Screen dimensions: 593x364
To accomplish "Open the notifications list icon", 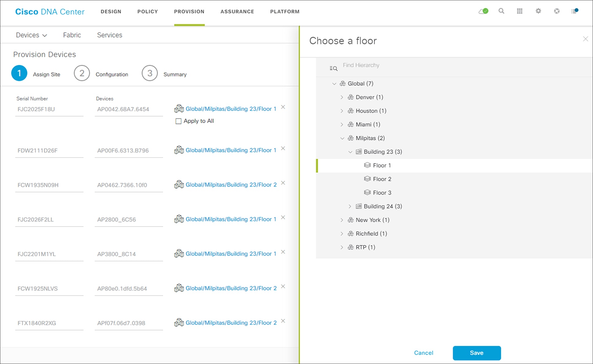I will coord(575,11).
